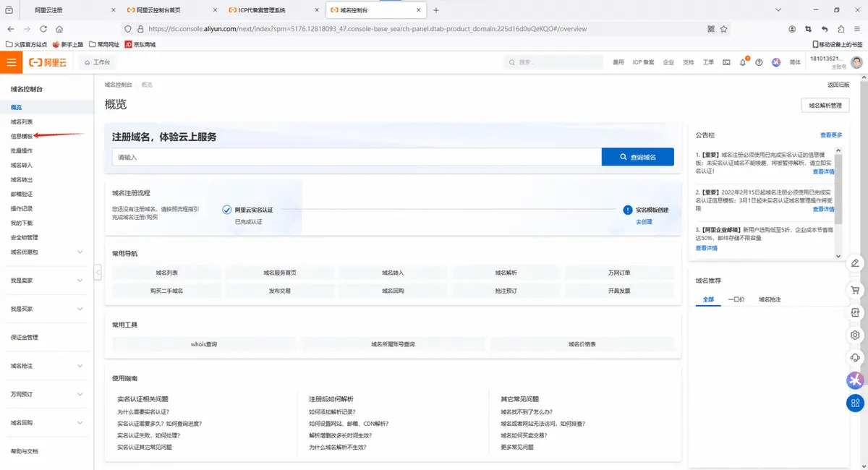Go to browser home page
The image size is (868, 470).
click(x=59, y=29)
